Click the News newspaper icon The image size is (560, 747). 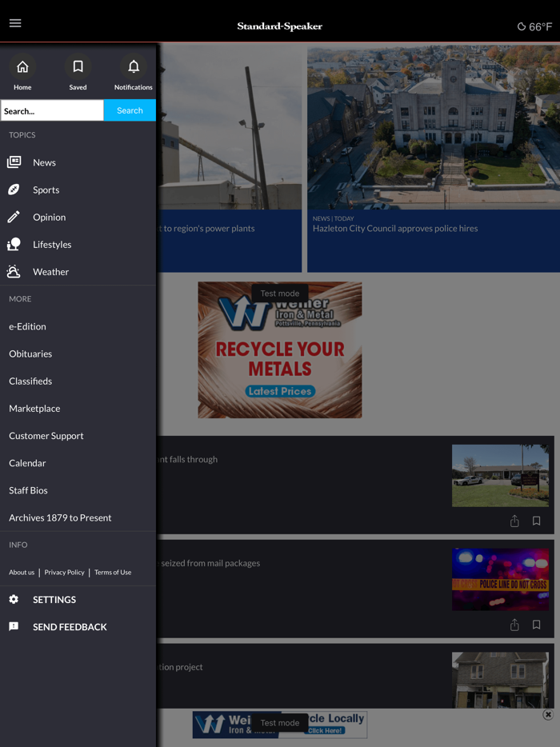(14, 162)
